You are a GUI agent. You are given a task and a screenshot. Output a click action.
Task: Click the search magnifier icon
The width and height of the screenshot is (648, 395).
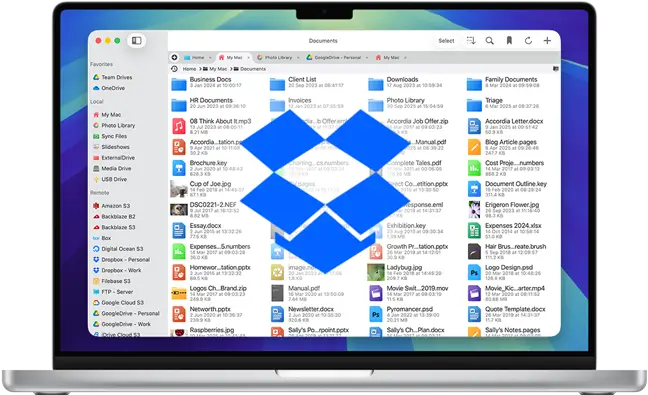pos(490,40)
